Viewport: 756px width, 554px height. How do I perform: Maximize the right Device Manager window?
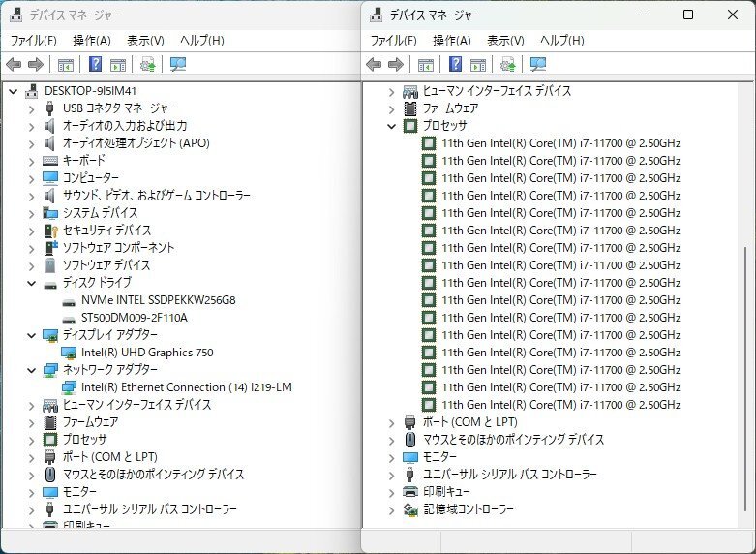point(688,15)
